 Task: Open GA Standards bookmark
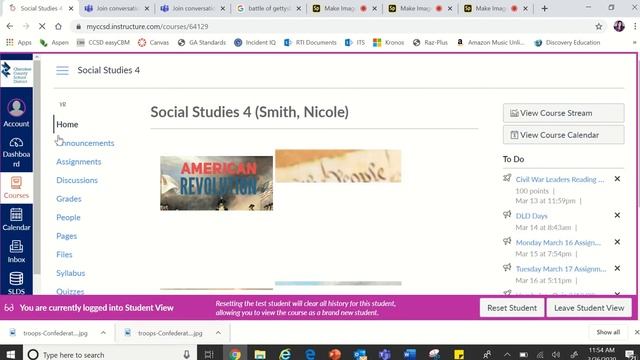[x=202, y=42]
